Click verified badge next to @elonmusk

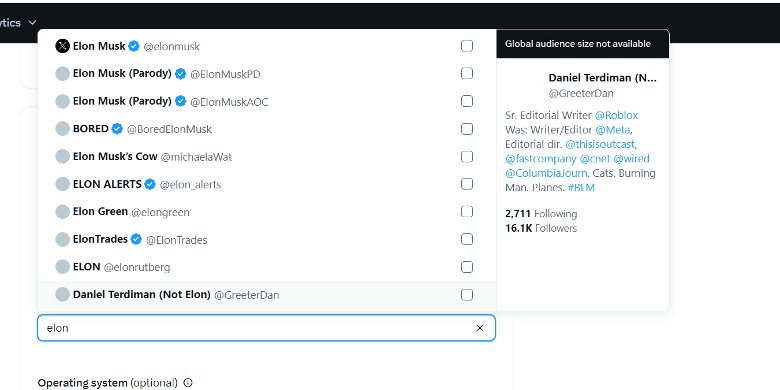coord(133,46)
